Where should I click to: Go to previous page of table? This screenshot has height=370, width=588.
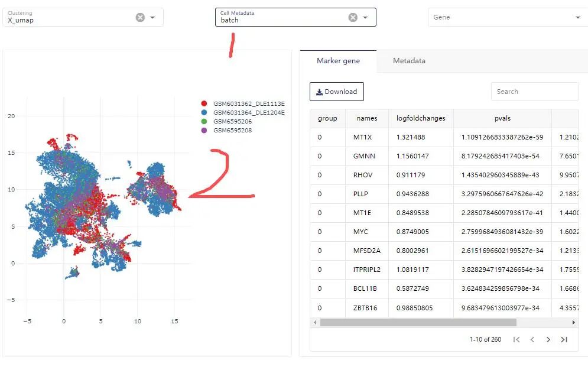(x=532, y=340)
